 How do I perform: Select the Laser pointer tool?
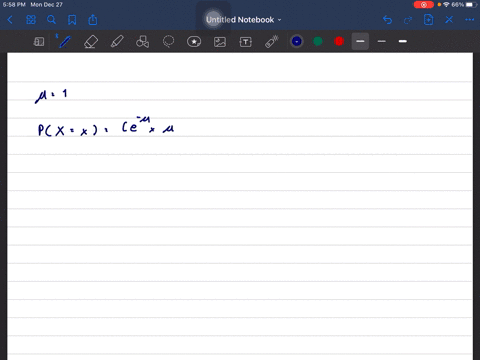272,42
